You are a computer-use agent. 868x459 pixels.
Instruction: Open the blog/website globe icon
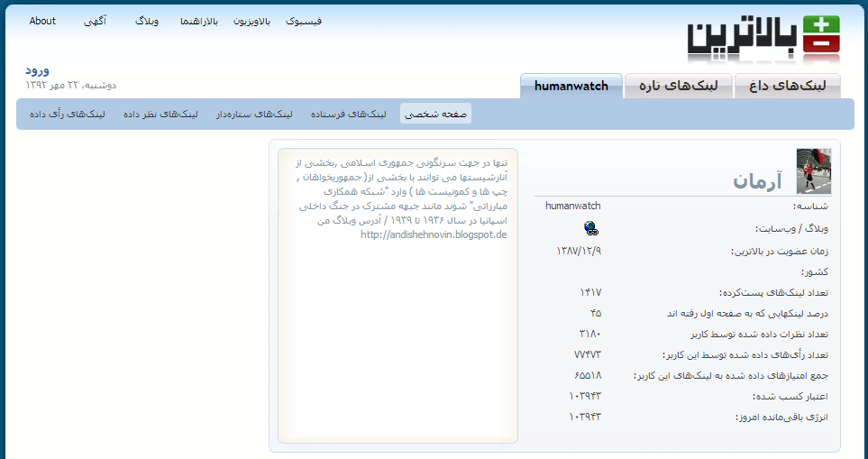point(590,228)
